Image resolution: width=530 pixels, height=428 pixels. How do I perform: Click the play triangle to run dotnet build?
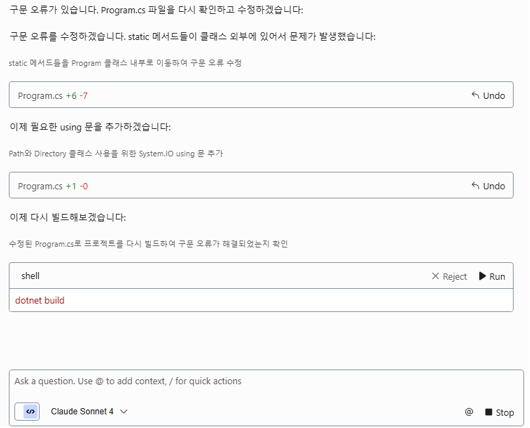pyautogui.click(x=482, y=276)
